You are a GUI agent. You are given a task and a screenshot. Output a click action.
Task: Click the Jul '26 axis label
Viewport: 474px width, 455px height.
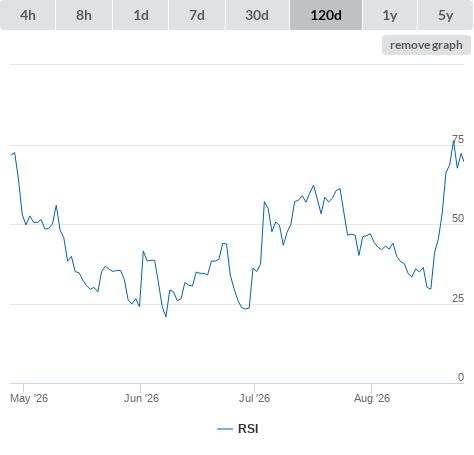tap(254, 398)
